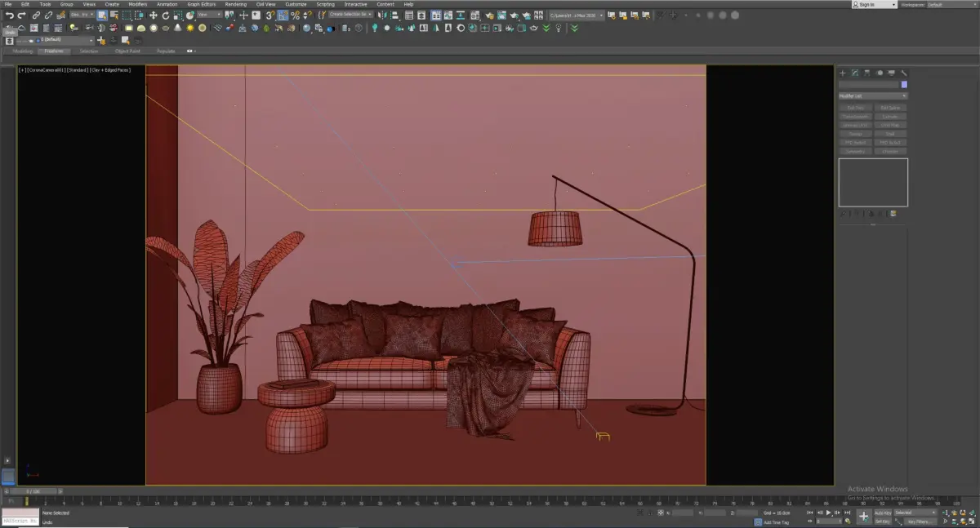Toggle the Percent Snap button
The image size is (980, 528).
(295, 15)
